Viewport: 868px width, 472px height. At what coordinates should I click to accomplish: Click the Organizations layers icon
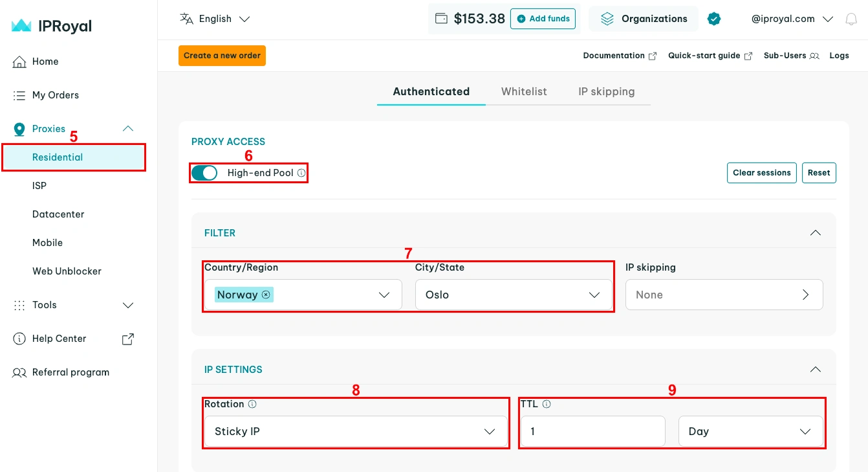click(x=607, y=19)
